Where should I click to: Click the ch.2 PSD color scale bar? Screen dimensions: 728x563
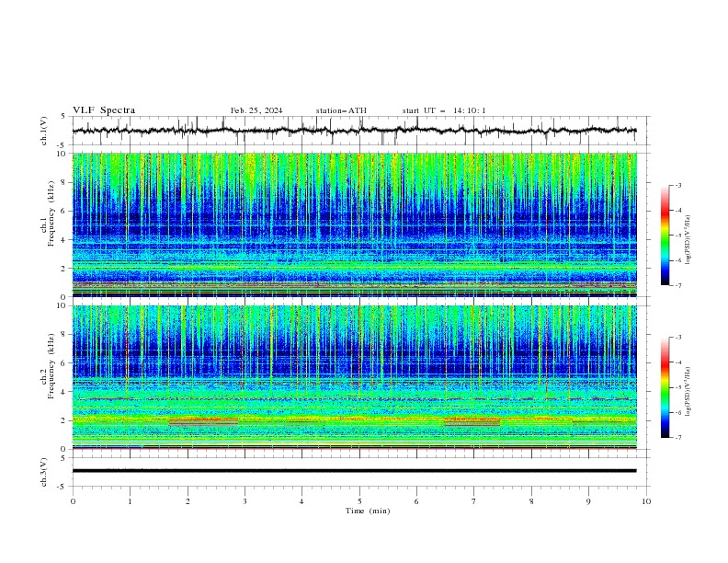pos(665,387)
